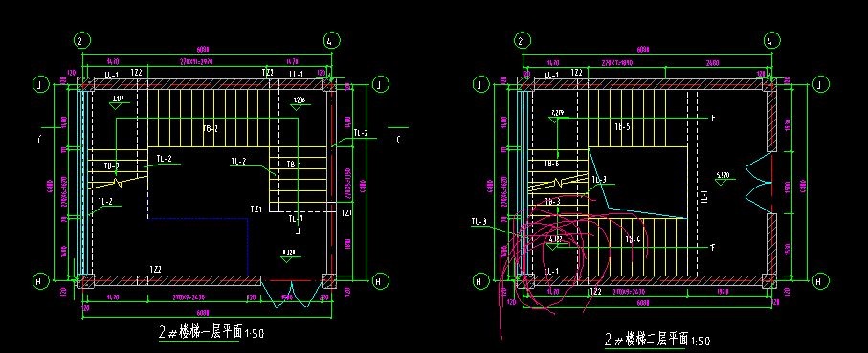
Task: Click the TB-5 stair slab label
Action: pyautogui.click(x=623, y=126)
